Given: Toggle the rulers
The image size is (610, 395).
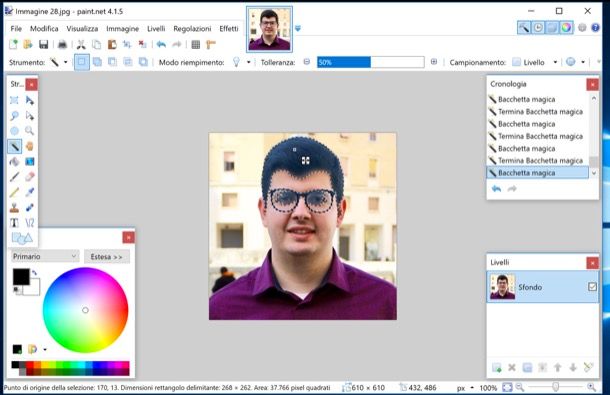Looking at the screenshot, I should pyautogui.click(x=211, y=44).
